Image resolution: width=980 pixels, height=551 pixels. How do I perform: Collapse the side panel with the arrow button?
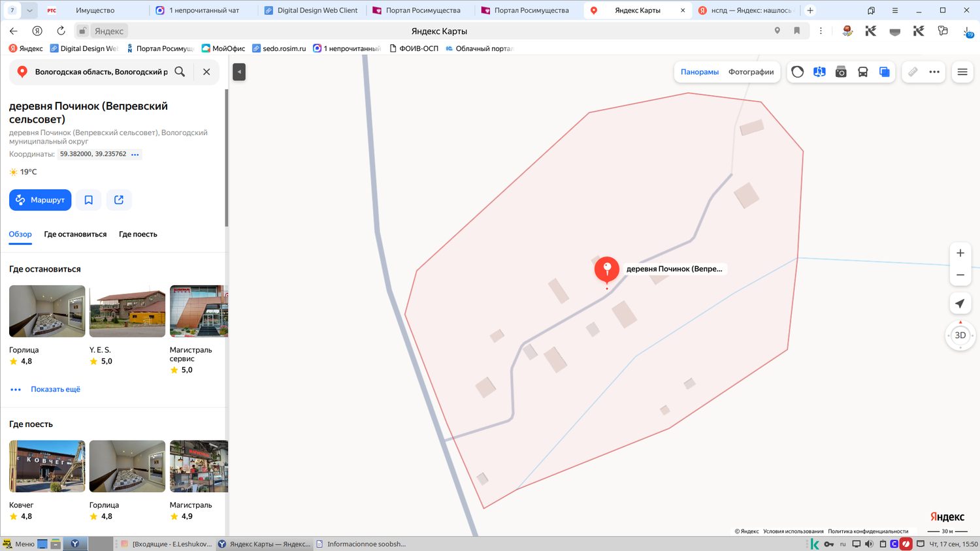239,72
